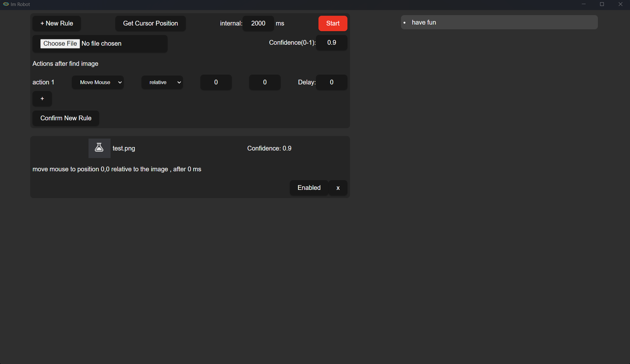Screen dimensions: 630x364
Task: Open the Move Mouse action type dropdown
Action: [98, 82]
